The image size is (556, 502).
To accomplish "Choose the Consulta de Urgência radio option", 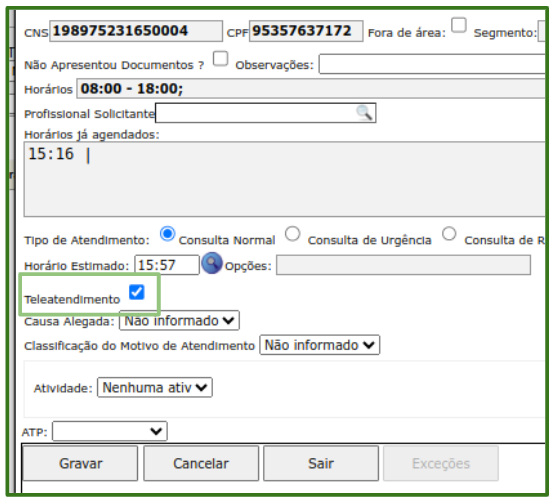I will pos(293,234).
